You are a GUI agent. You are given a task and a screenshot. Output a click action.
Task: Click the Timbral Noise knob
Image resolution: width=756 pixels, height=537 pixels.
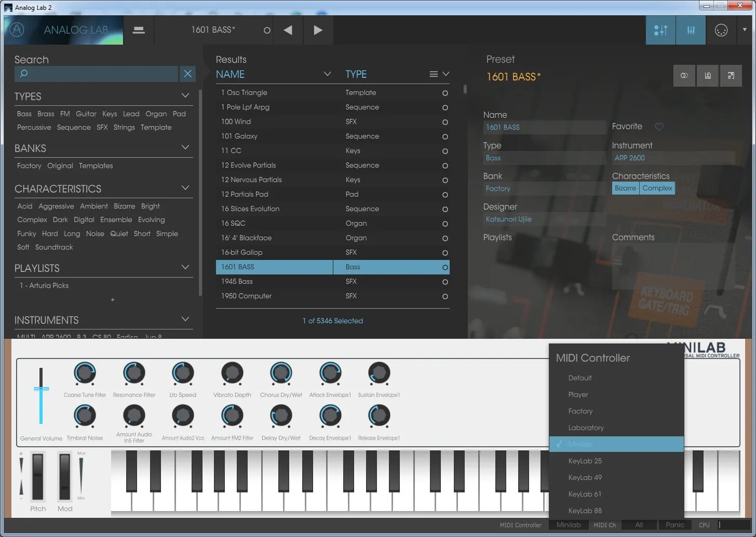(x=85, y=416)
